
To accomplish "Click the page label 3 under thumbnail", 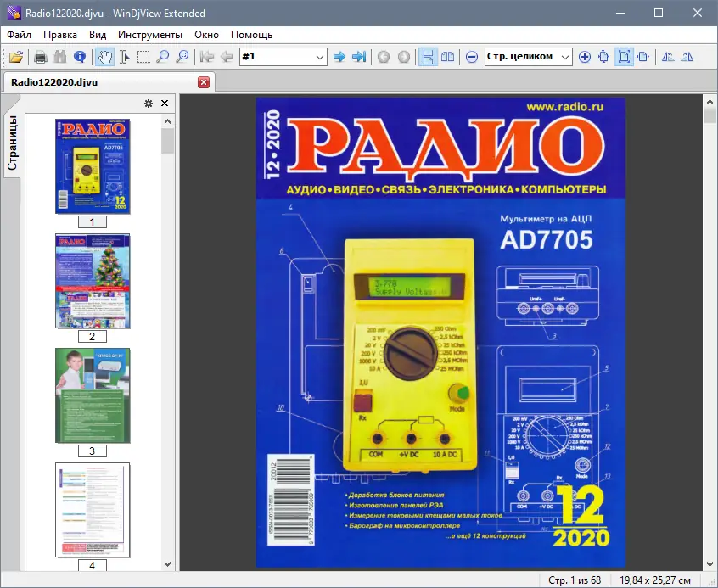I will click(92, 451).
